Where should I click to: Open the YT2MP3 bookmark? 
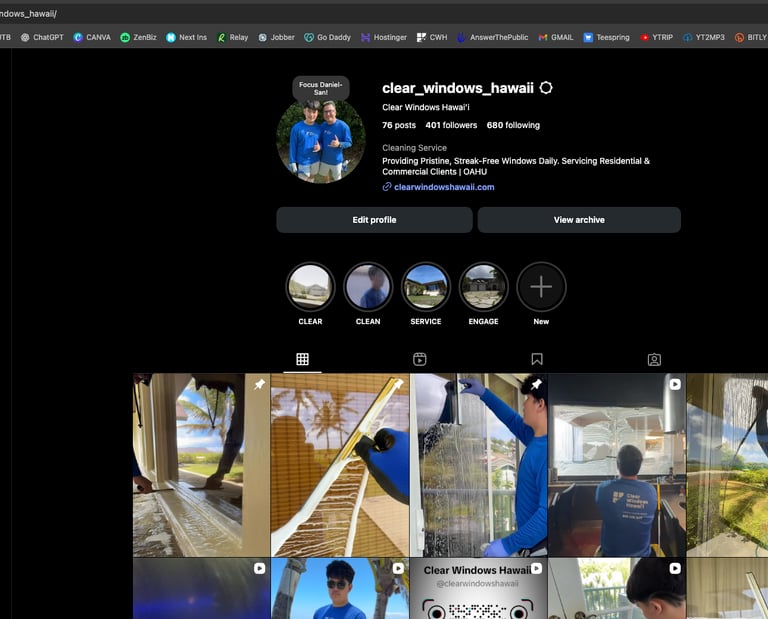(x=704, y=37)
